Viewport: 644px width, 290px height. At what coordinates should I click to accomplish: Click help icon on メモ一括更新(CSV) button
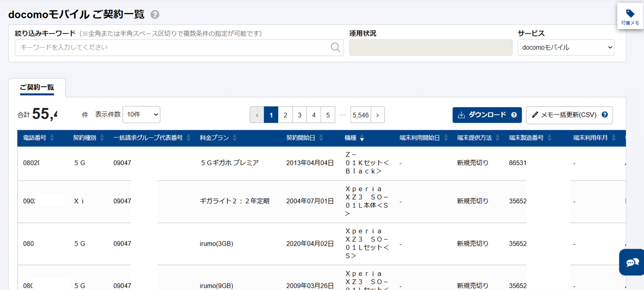coord(605,115)
